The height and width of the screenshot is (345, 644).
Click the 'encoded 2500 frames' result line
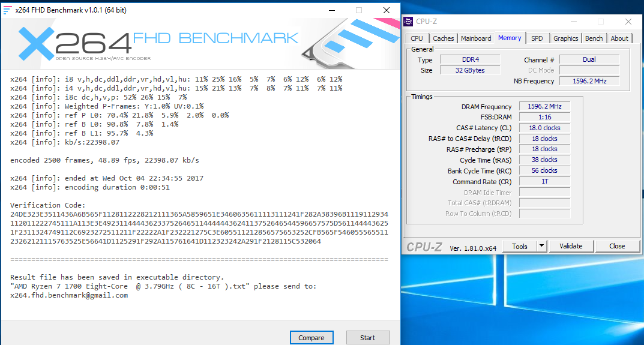pyautogui.click(x=104, y=160)
